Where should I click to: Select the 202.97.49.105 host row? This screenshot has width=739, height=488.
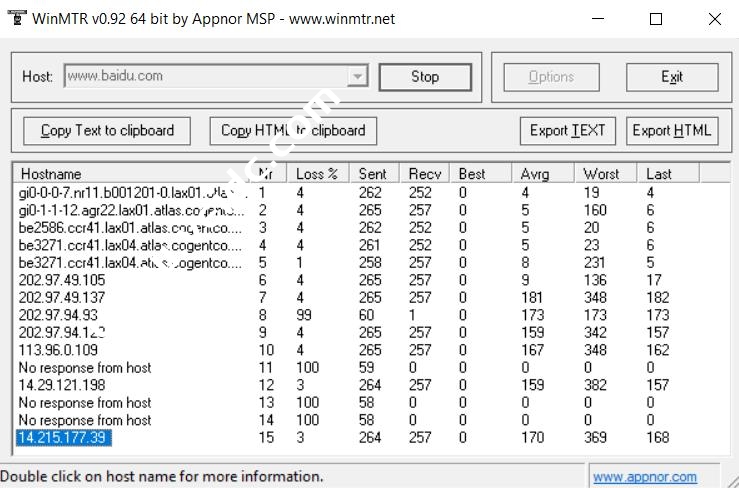point(62,280)
